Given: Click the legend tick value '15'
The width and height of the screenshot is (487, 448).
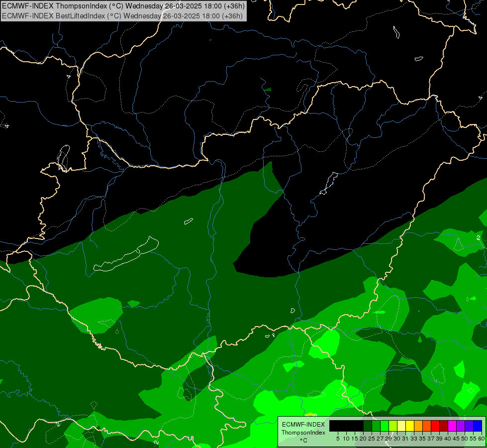Looking at the screenshot, I should click(x=355, y=439).
